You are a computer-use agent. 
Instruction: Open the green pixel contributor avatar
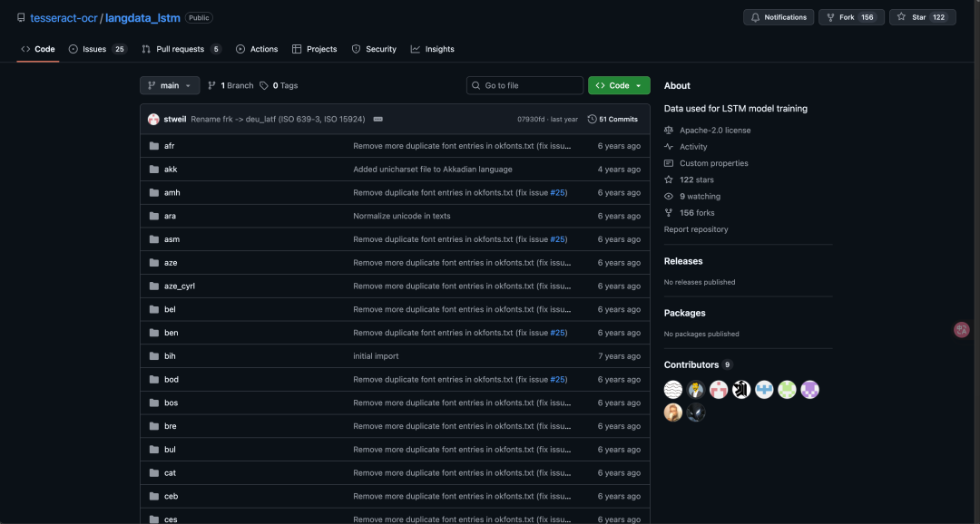pos(787,390)
